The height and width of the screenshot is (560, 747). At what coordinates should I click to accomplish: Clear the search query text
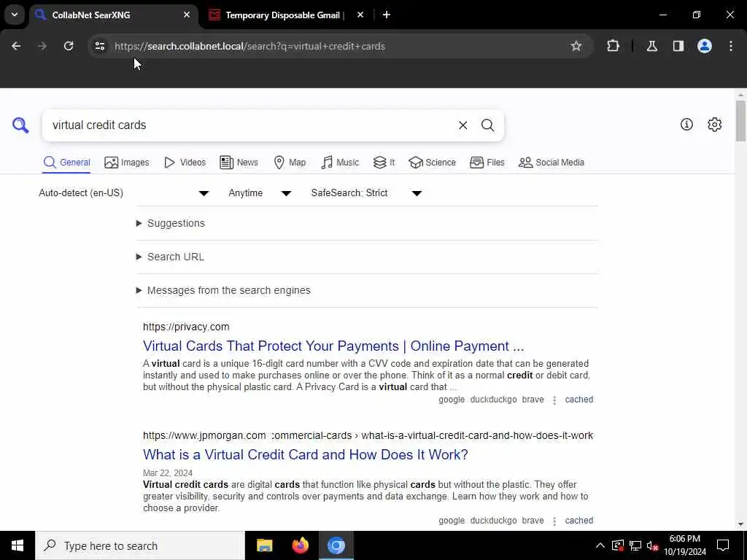pyautogui.click(x=462, y=125)
